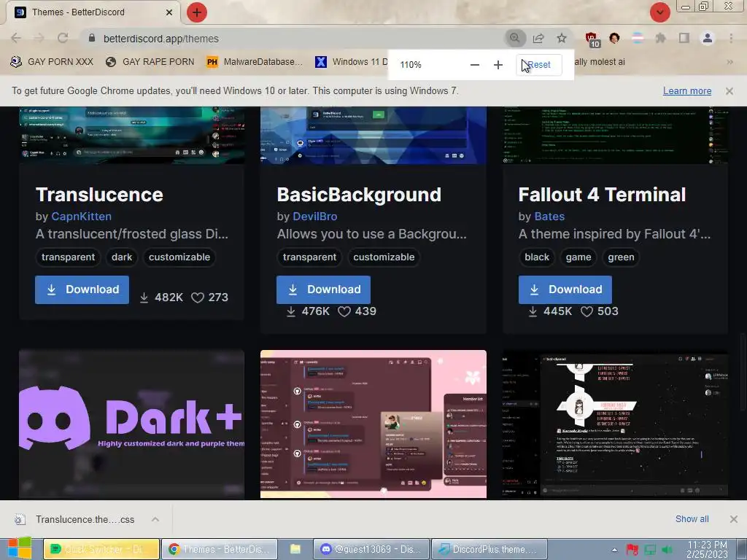Viewport: 747px width, 560px height.
Task: Open the red tab search dropdown
Action: point(659,12)
